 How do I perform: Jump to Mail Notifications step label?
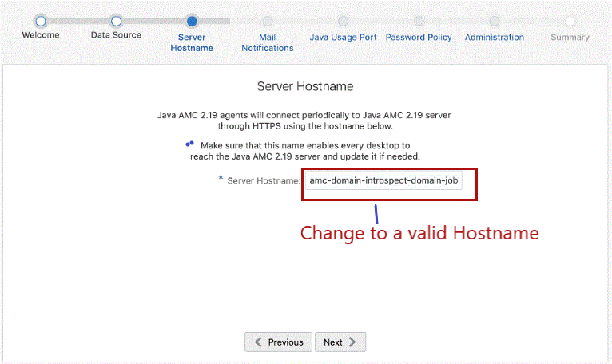268,42
